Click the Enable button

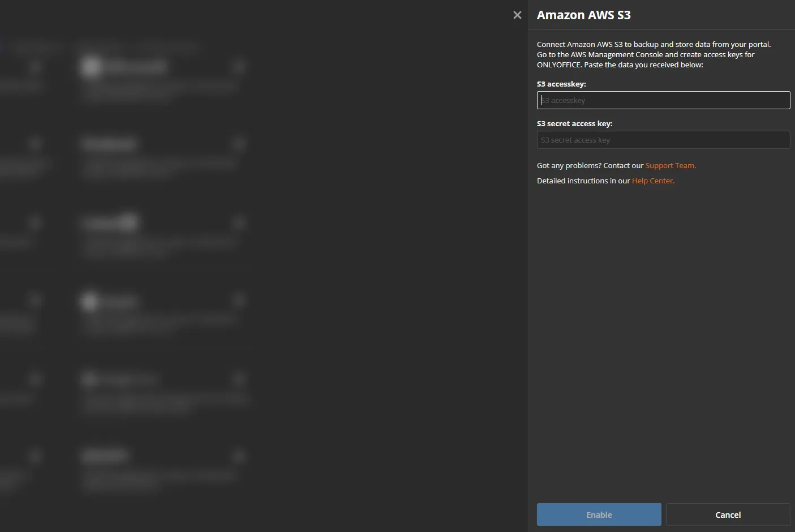click(x=599, y=514)
